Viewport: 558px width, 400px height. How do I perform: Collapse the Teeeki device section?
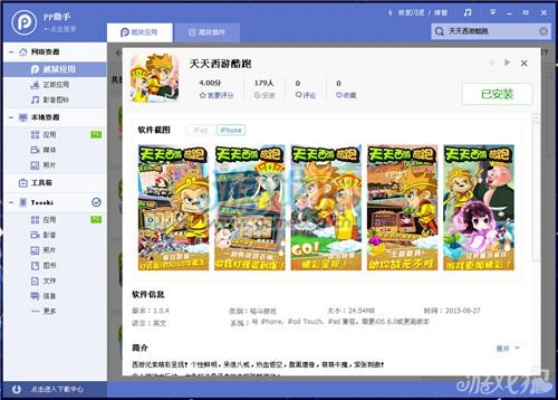11,202
